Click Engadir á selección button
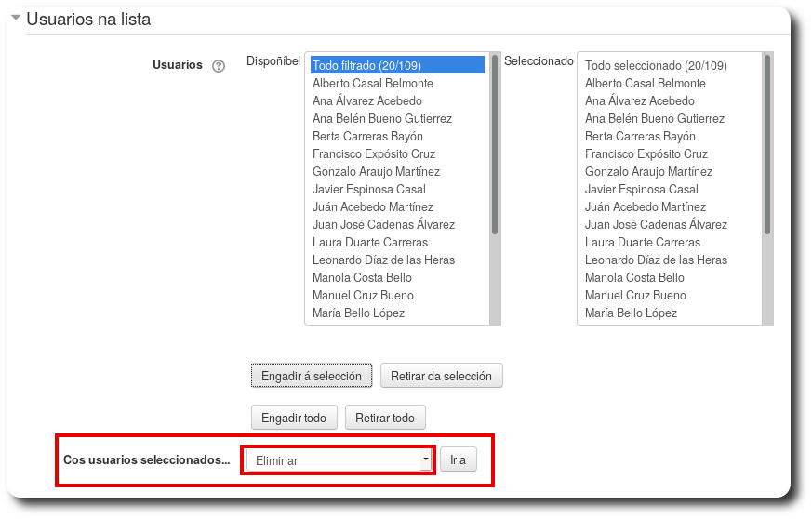The image size is (812, 519). point(312,376)
